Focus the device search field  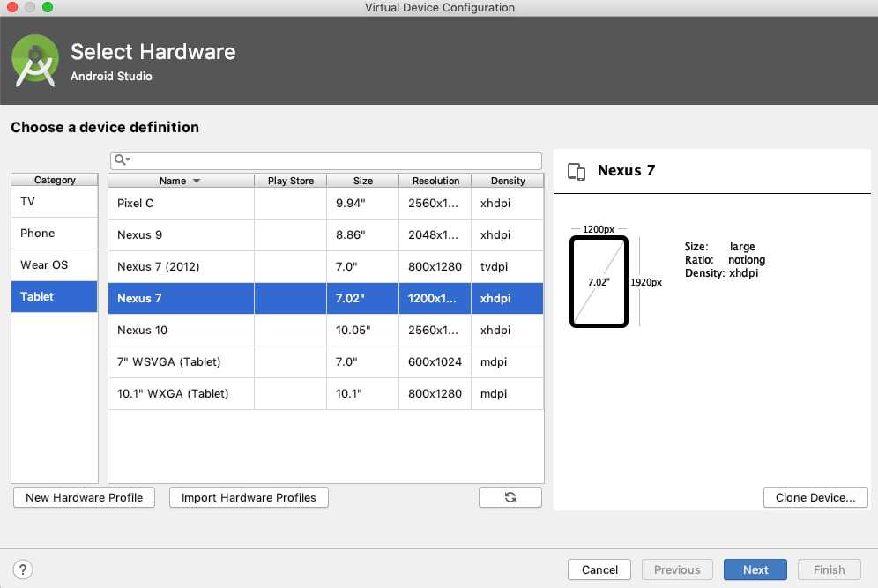[326, 160]
